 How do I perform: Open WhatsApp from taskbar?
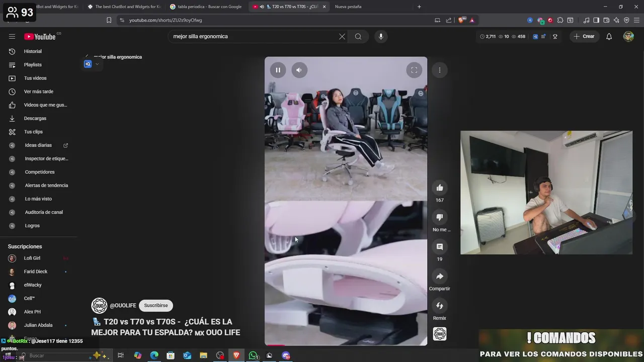click(253, 355)
